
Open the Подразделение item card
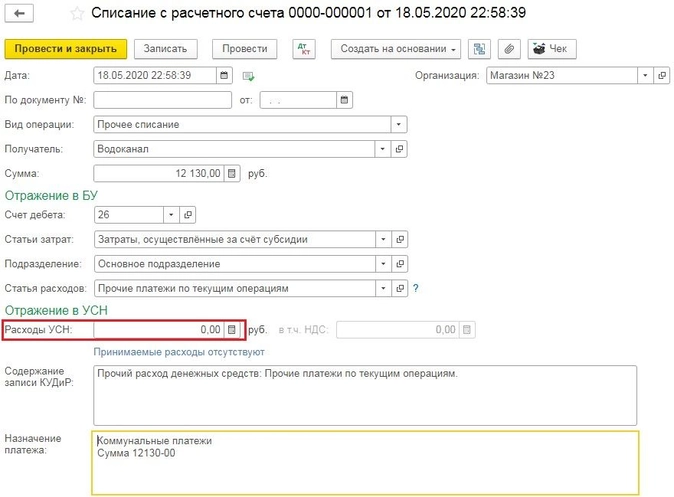coord(400,264)
